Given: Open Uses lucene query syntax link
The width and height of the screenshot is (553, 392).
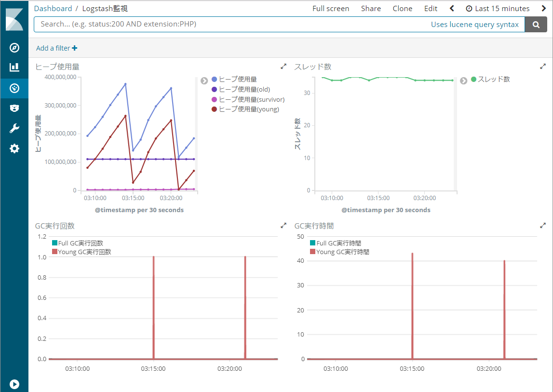Looking at the screenshot, I should 475,24.
